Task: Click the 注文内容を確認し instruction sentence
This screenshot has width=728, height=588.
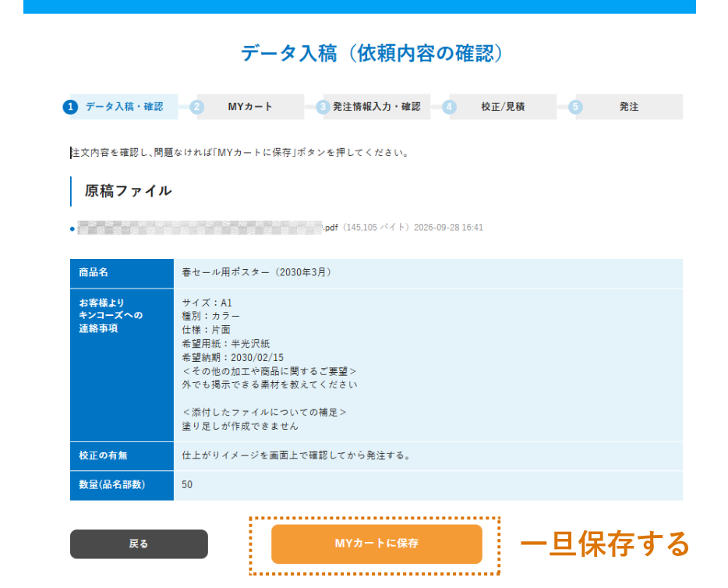Action: pos(240,153)
